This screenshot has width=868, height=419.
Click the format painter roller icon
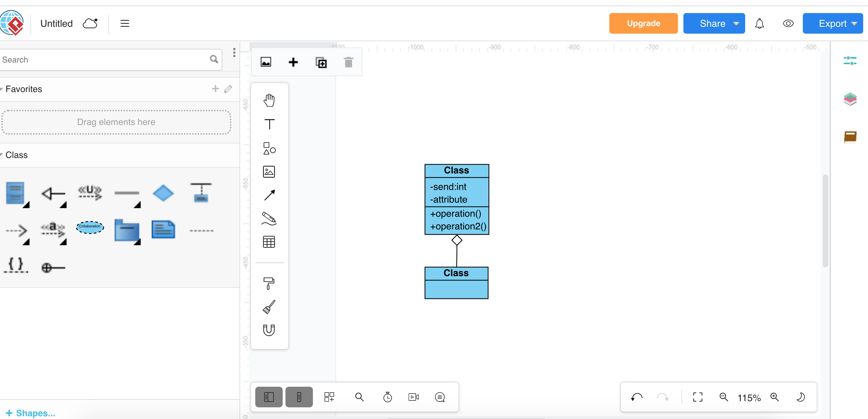click(269, 283)
